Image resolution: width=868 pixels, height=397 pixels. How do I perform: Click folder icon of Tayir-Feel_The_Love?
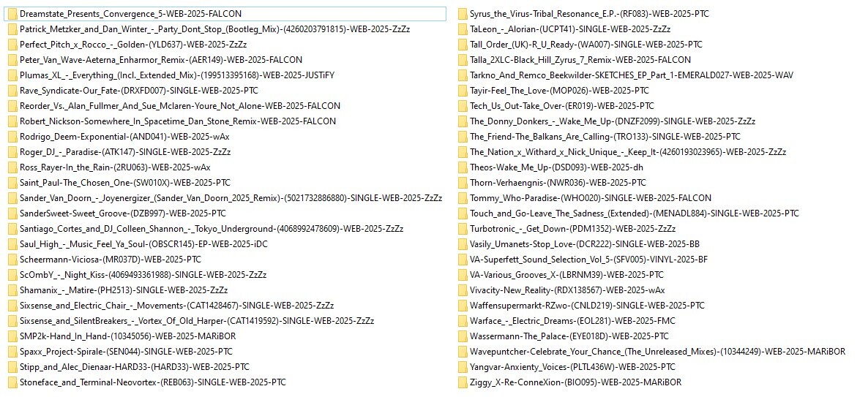tap(463, 91)
